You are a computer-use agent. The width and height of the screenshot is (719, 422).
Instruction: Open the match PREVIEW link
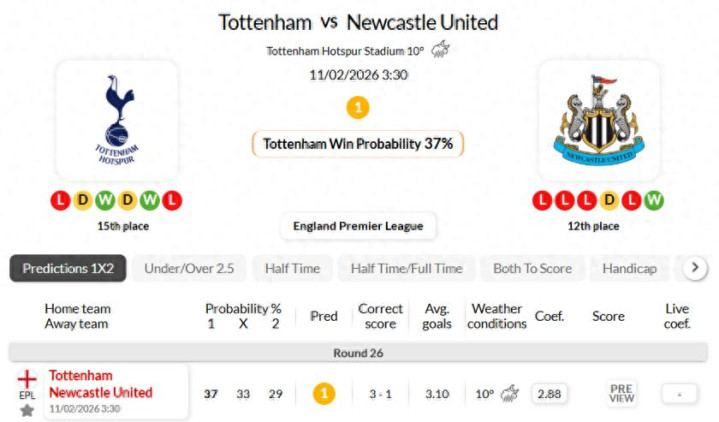622,393
